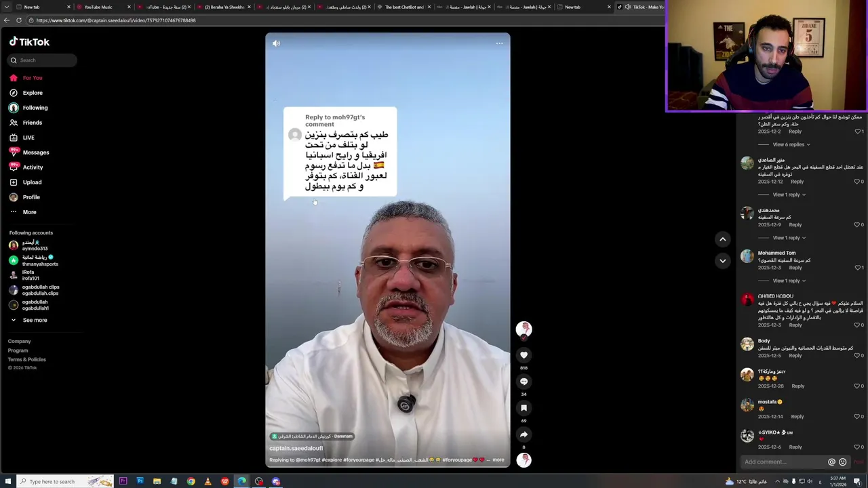Switch to YouTube Music browser tab

coord(102,7)
